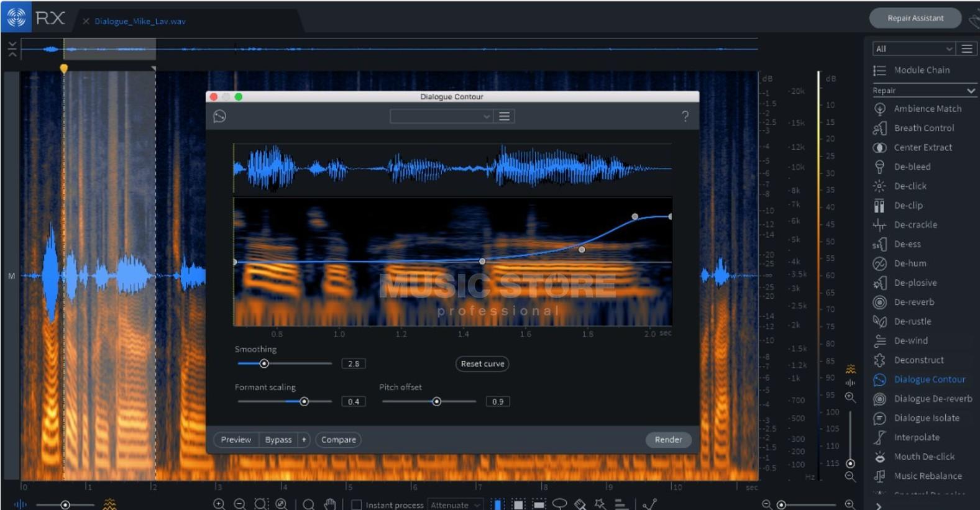Image resolution: width=980 pixels, height=510 pixels.
Task: Open the Interpolate module
Action: pos(906,437)
